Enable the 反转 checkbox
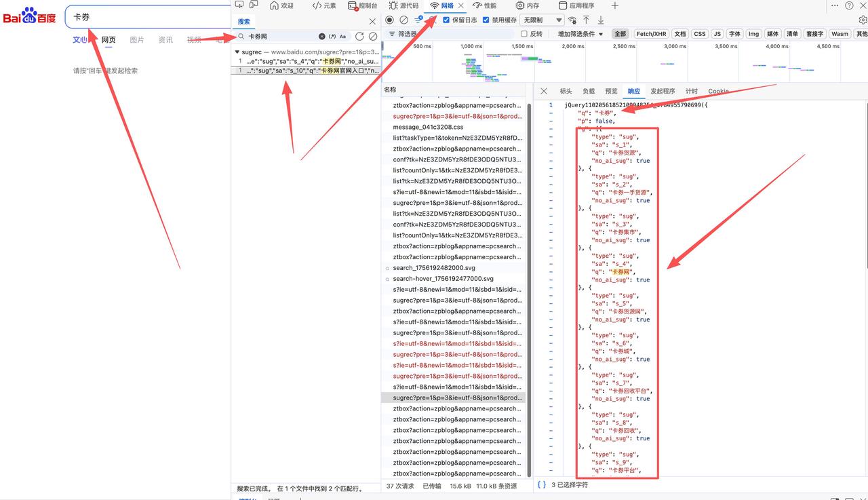This screenshot has width=868, height=500. coord(524,34)
